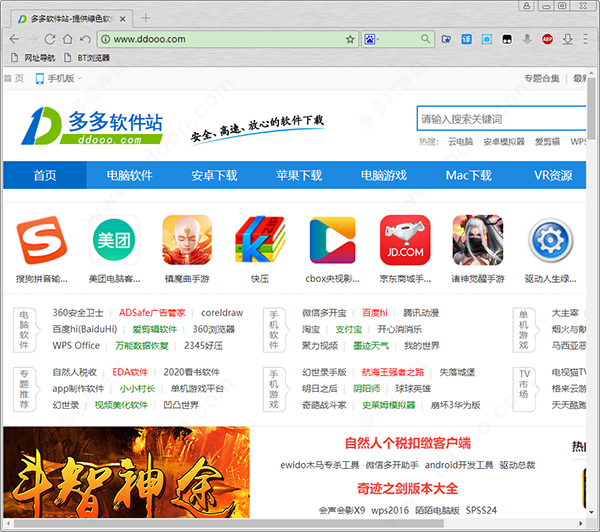Viewport: 600px width, 532px height.
Task: Open the 网址导航 bookmark
Action: tap(33, 58)
